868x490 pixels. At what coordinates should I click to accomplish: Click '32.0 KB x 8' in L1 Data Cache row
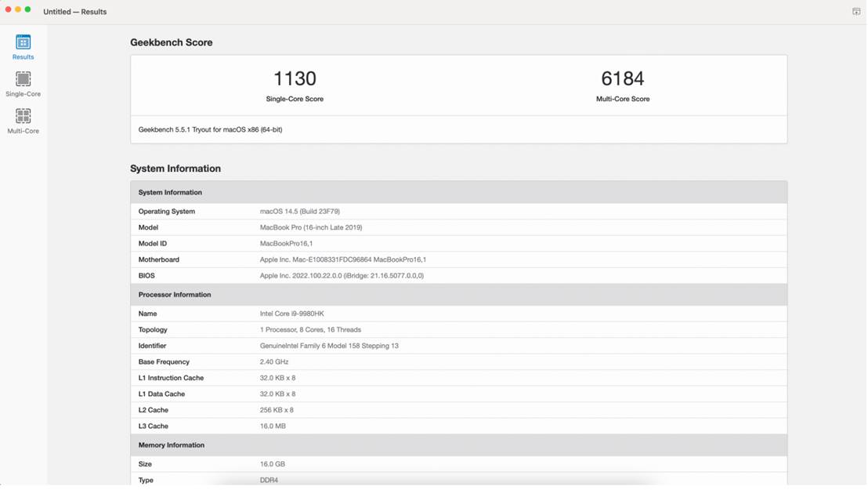[278, 394]
